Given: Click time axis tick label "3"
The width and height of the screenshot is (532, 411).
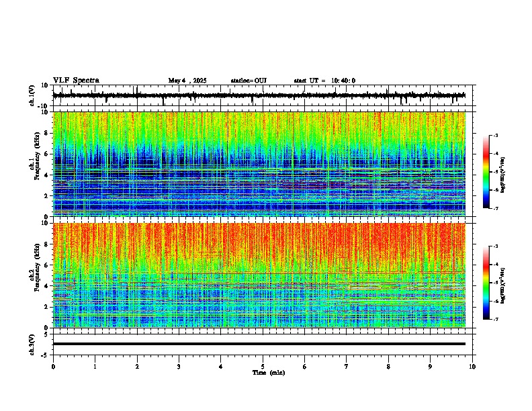Looking at the screenshot, I should (179, 367).
